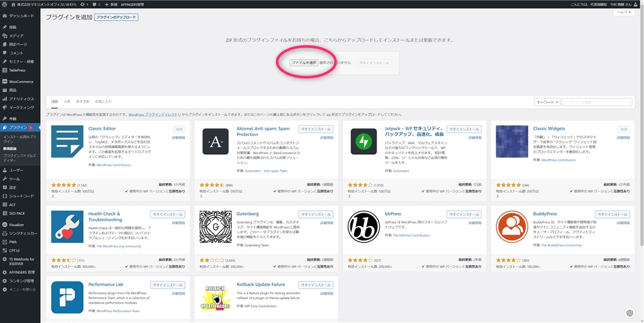Select プラグインファイルエディター submenu
This screenshot has height=323, width=644.
[20, 158]
